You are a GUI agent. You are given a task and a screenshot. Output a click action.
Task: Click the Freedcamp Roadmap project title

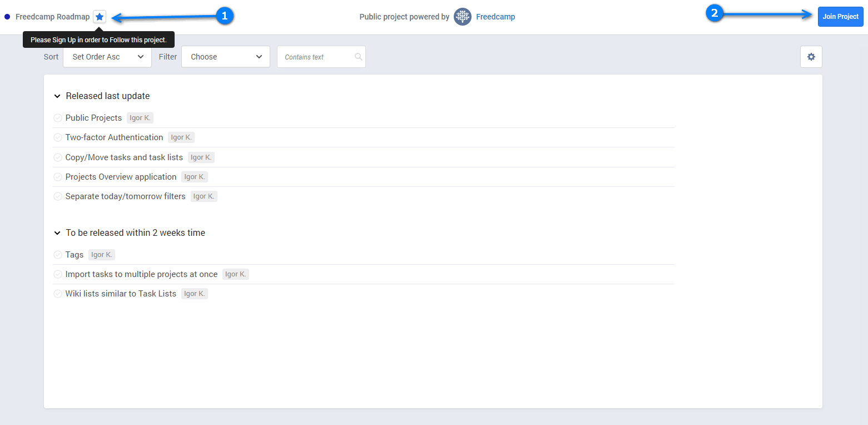tap(52, 17)
